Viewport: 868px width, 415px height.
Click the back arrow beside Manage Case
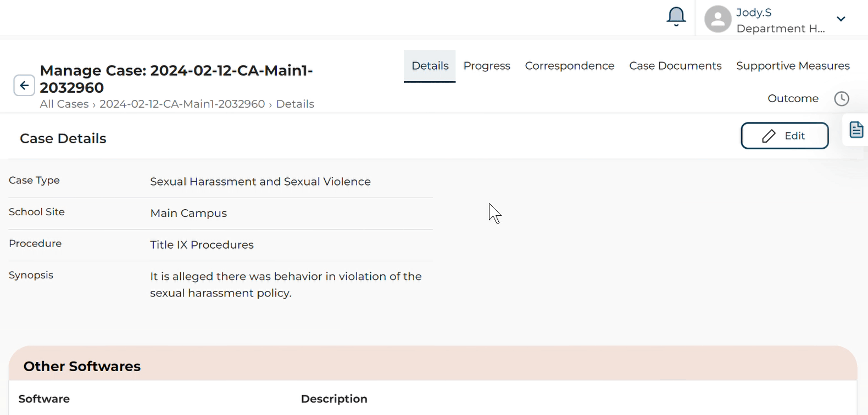24,86
